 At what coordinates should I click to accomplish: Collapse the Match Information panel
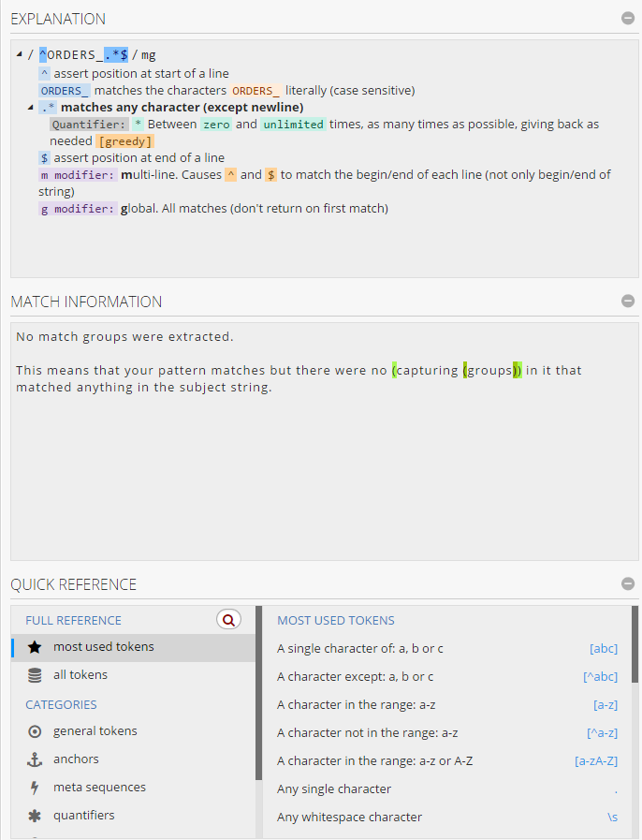[628, 302]
